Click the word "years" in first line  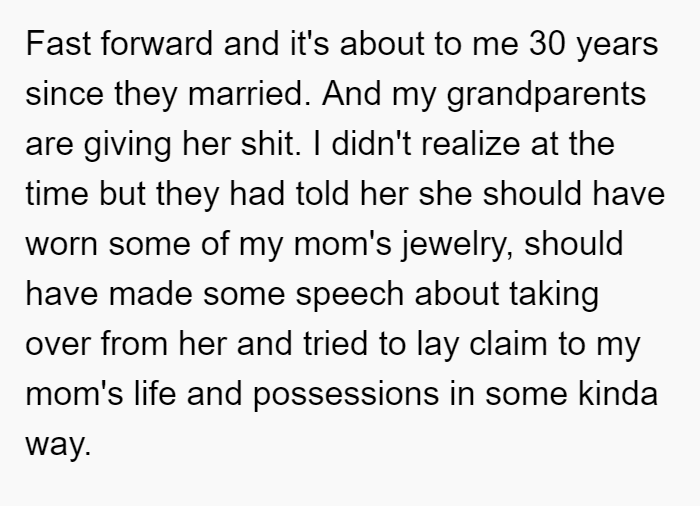pos(617,47)
